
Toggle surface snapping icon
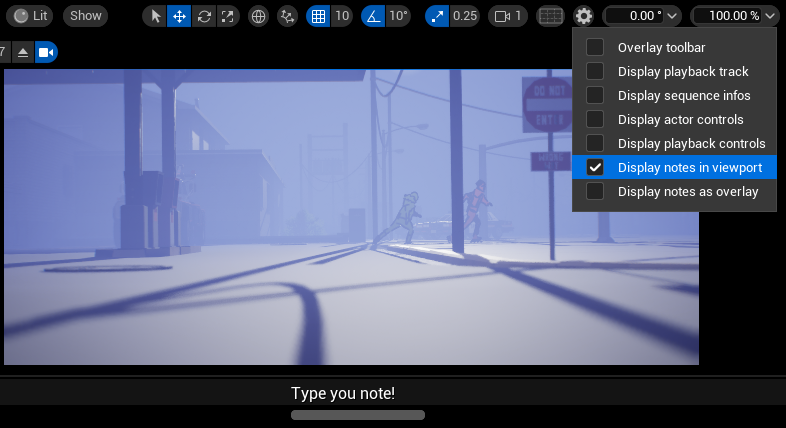point(287,16)
